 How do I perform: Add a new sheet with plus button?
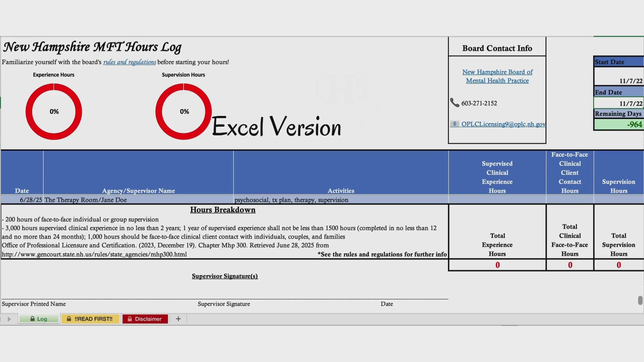(178, 319)
